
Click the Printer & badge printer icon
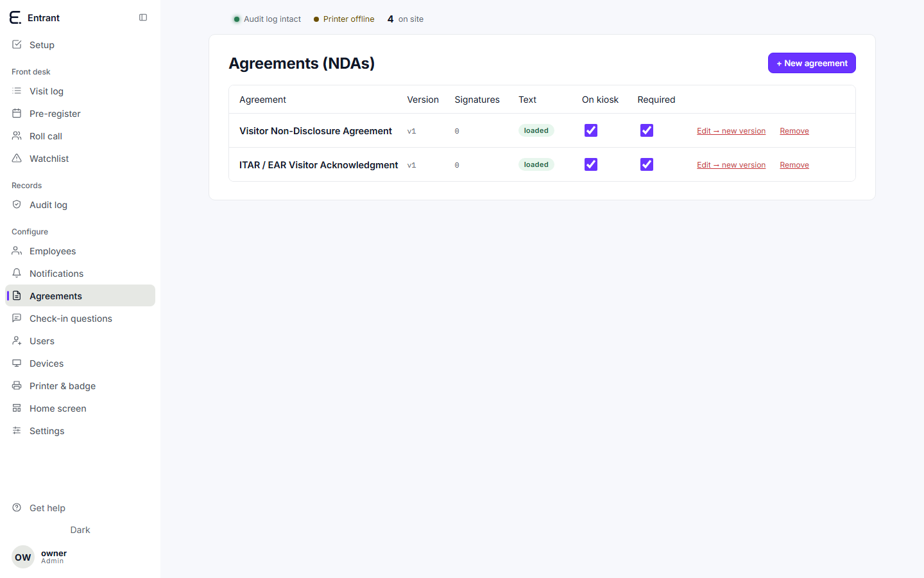pyautogui.click(x=17, y=385)
